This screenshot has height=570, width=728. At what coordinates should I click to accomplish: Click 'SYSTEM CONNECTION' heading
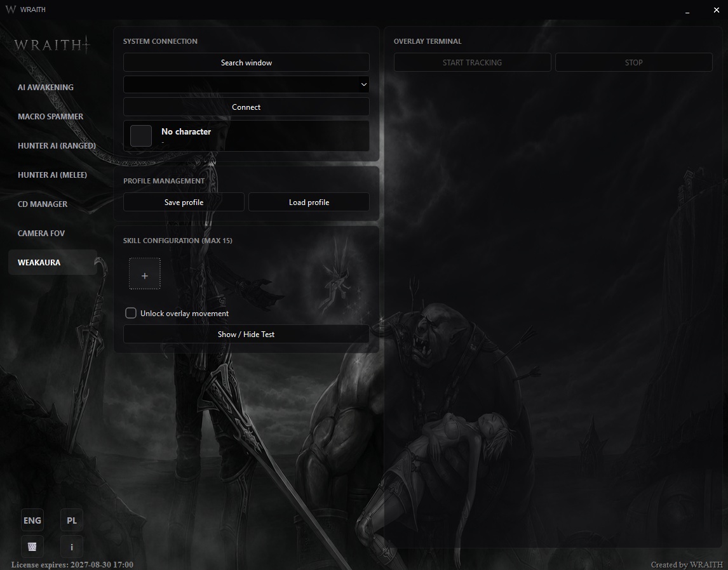click(x=160, y=41)
